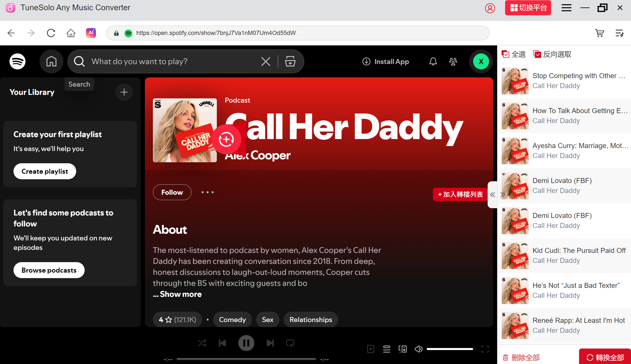The width and height of the screenshot is (631, 364).
Task: Click Browse podcasts button
Action: [x=49, y=270]
